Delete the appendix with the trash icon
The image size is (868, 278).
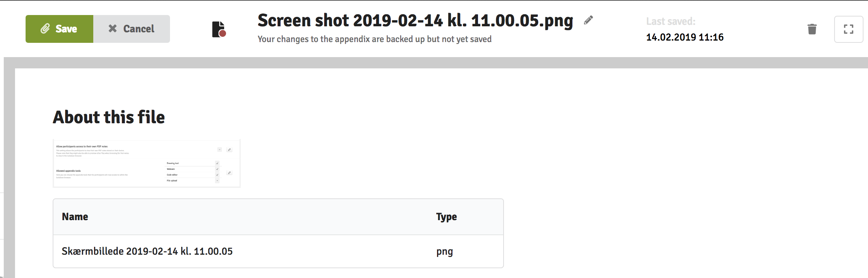coord(812,29)
